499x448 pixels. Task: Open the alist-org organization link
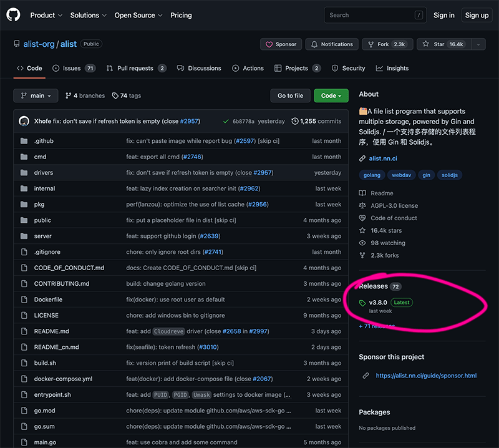pos(39,44)
